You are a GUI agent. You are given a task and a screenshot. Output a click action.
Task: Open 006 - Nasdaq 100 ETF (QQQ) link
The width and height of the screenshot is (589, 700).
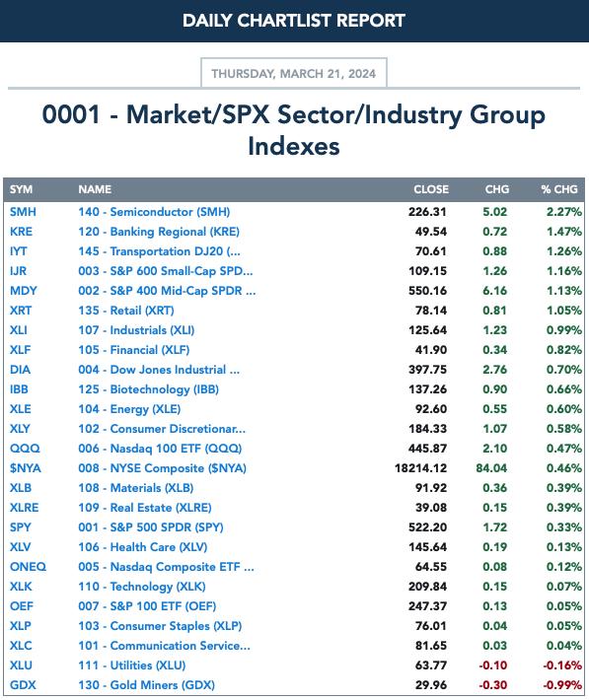160,449
